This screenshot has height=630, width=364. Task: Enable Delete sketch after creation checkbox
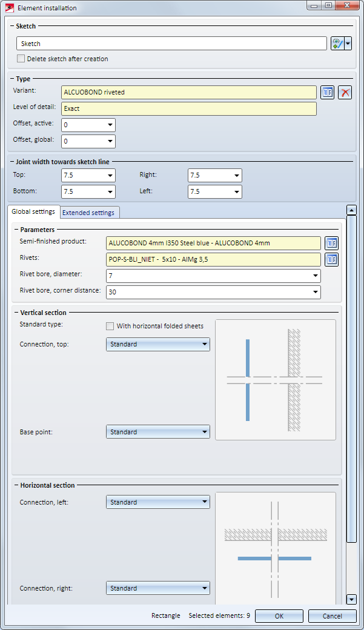pyautogui.click(x=21, y=59)
